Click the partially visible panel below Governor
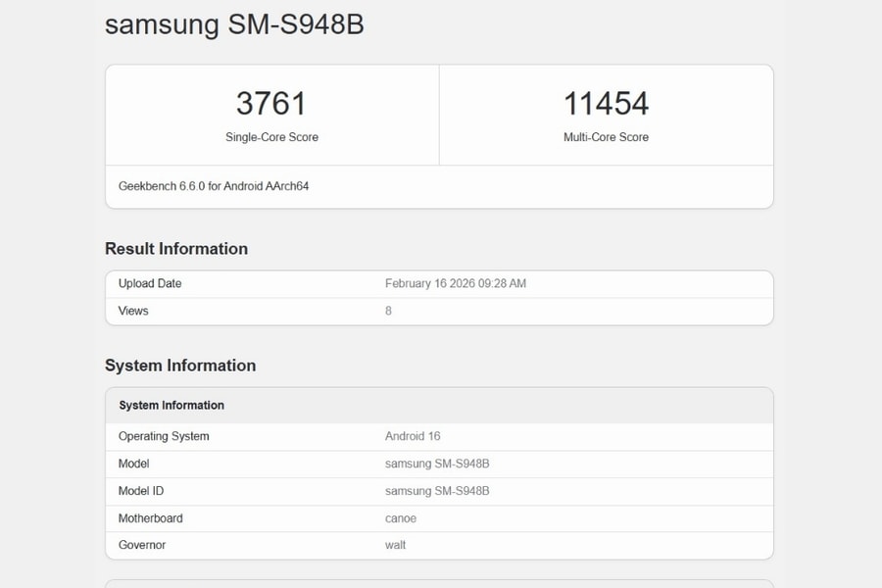This screenshot has height=588, width=882. point(439,583)
